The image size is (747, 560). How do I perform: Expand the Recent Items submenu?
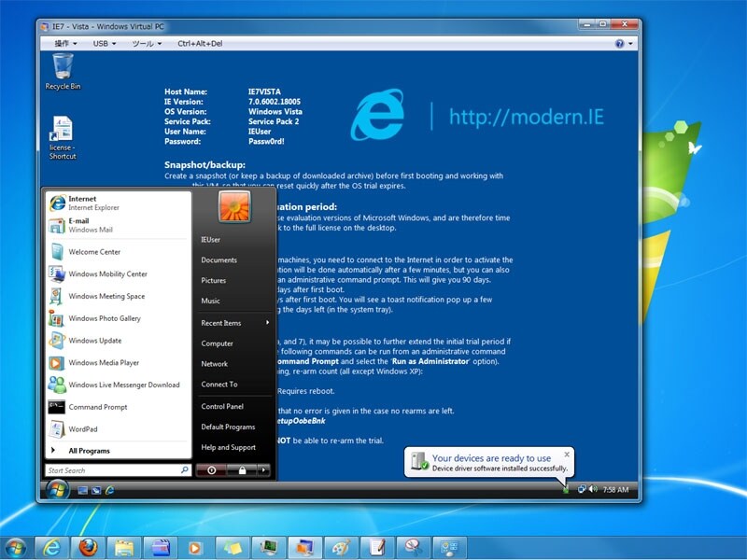click(x=224, y=324)
